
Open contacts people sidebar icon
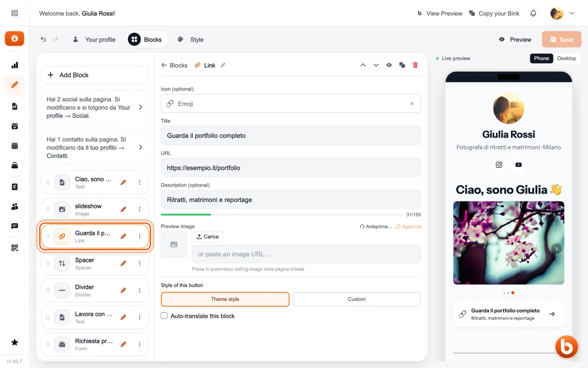click(15, 206)
